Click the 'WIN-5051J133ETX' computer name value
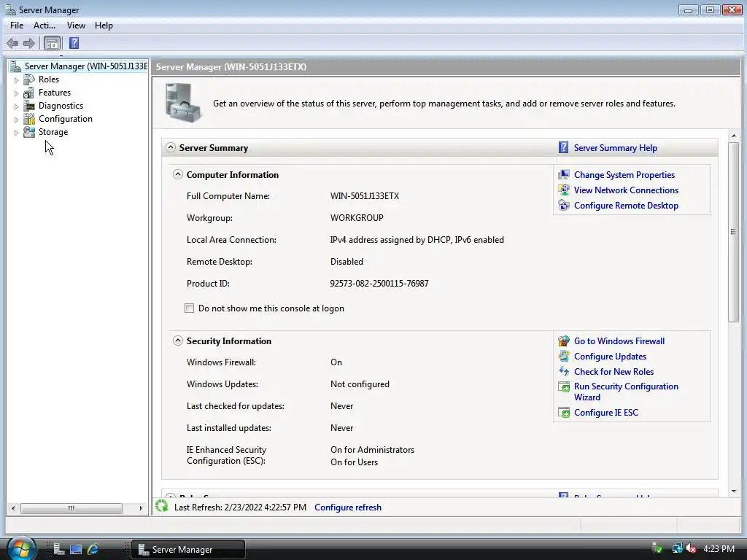Image resolution: width=747 pixels, height=560 pixels. tap(365, 195)
